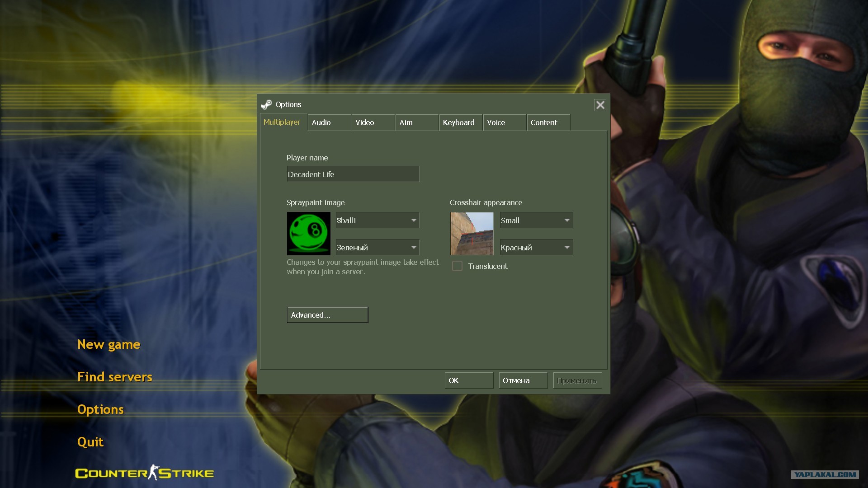Click the spraypaint changes notice text

pos(363,267)
